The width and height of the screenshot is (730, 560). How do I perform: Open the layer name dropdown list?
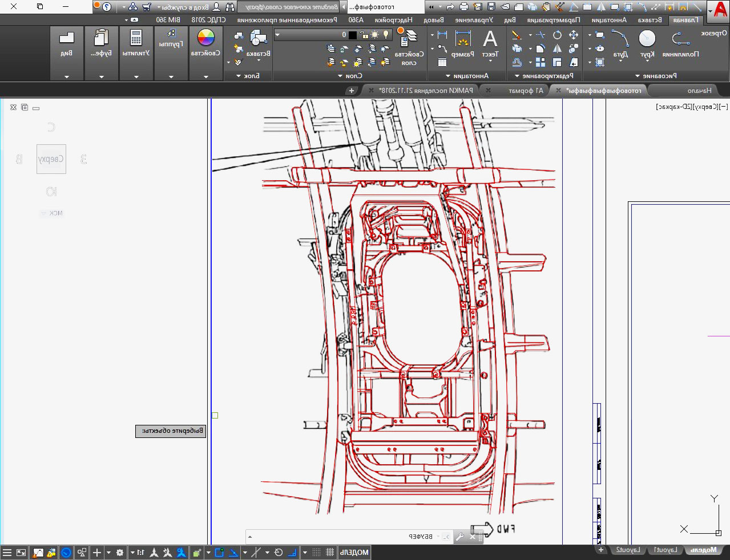pos(277,35)
